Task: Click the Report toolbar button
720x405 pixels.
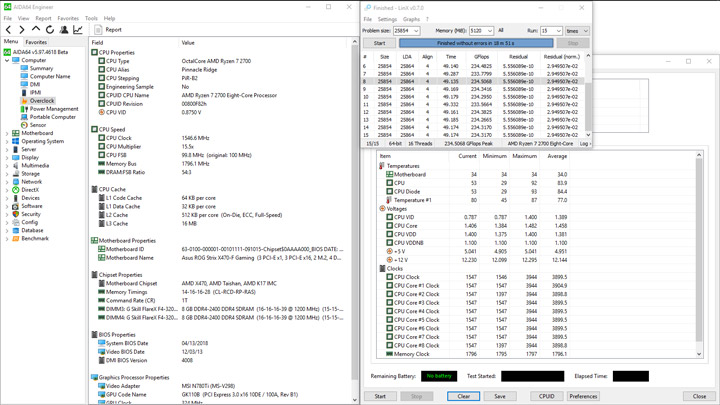Action: pyautogui.click(x=108, y=30)
